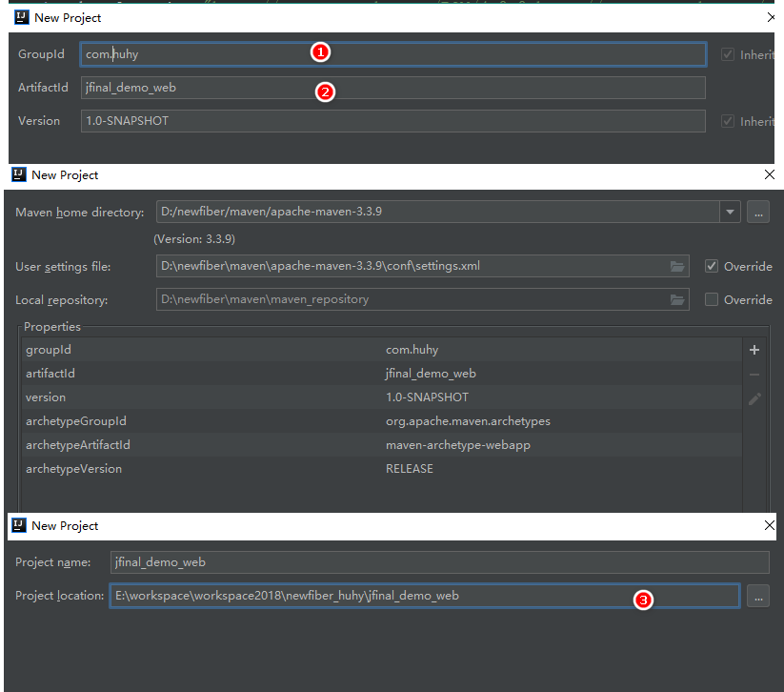Image resolution: width=784 pixels, height=692 pixels.
Task: Enable Override checkbox for Local repository
Action: (x=712, y=299)
